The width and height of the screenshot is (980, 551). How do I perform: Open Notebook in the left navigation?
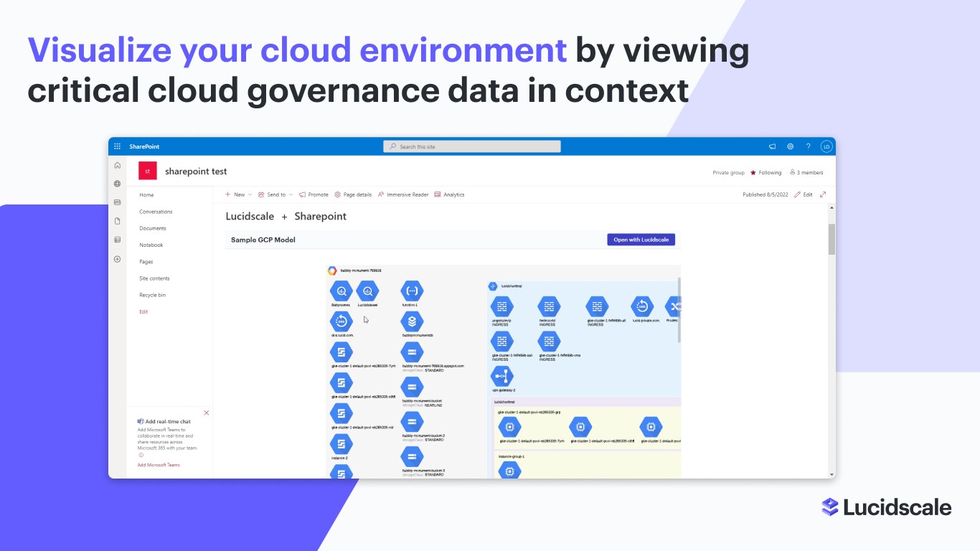pos(151,245)
